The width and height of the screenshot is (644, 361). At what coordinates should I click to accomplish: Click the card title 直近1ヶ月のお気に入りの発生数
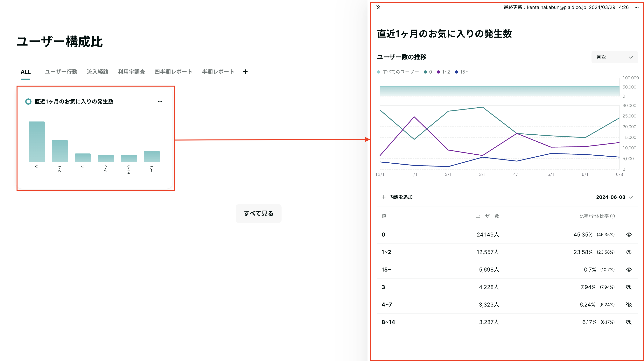pyautogui.click(x=74, y=102)
